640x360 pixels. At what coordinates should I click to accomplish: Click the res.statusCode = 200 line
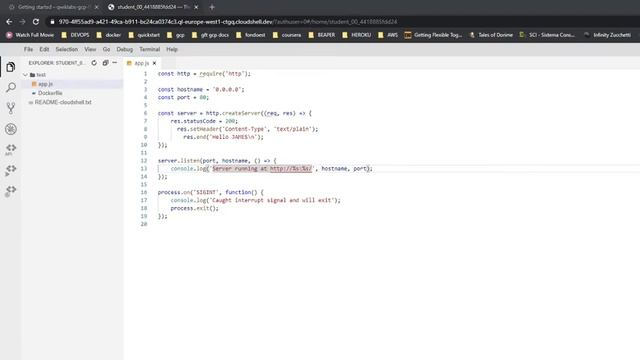tap(204, 121)
